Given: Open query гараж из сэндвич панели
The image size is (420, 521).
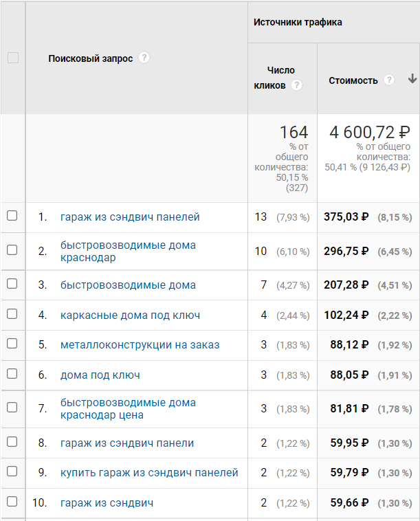Looking at the screenshot, I should pyautogui.click(x=127, y=443).
